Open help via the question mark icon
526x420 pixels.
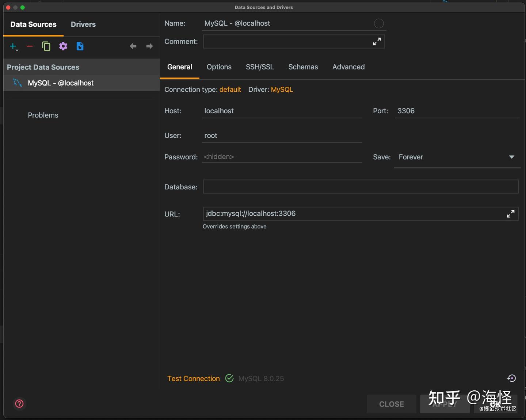(19, 404)
